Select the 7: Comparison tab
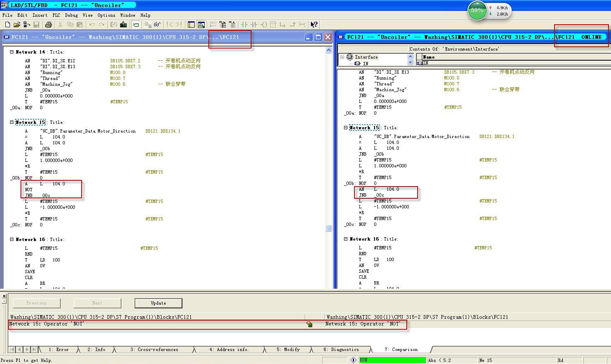Image resolution: width=611 pixels, height=364 pixels. [x=401, y=349]
